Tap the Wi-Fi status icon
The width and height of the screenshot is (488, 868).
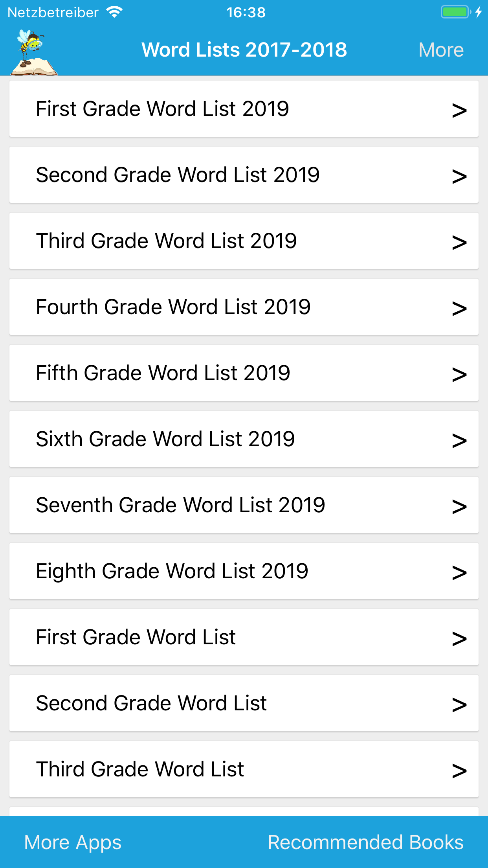114,12
